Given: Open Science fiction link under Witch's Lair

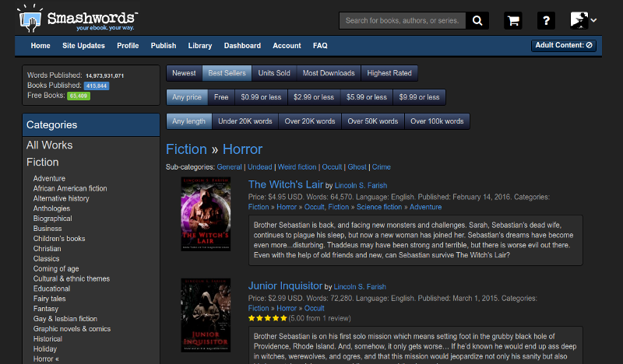Looking at the screenshot, I should pyautogui.click(x=379, y=207).
